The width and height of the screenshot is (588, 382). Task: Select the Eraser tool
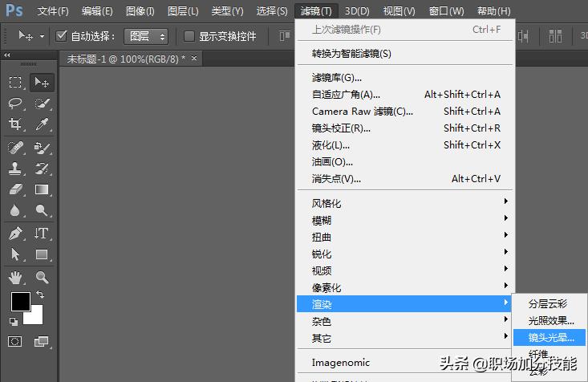pos(15,189)
